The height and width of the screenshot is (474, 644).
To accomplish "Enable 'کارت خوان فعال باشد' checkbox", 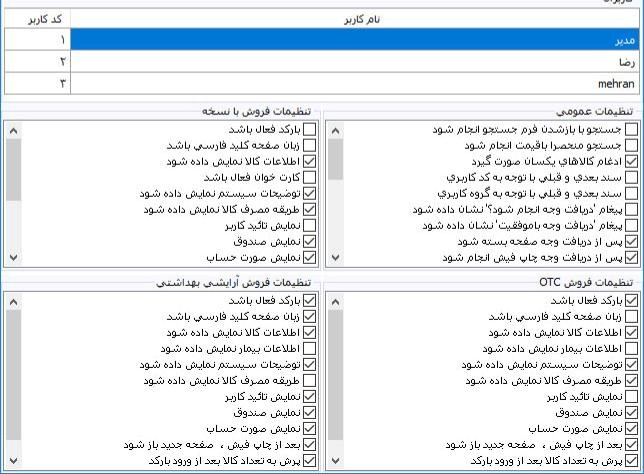I will [309, 177].
